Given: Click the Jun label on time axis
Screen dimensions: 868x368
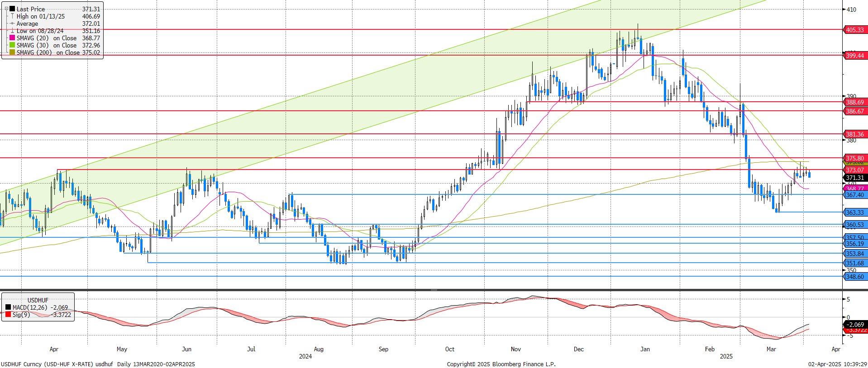Looking at the screenshot, I should tap(186, 349).
